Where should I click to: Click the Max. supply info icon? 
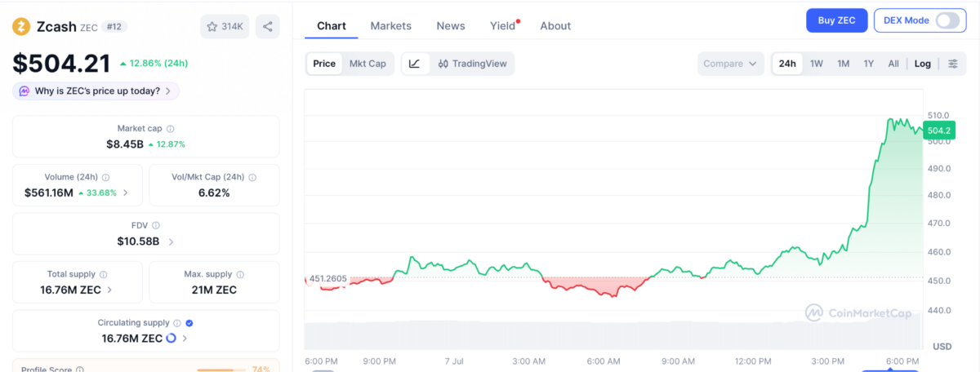[238, 274]
